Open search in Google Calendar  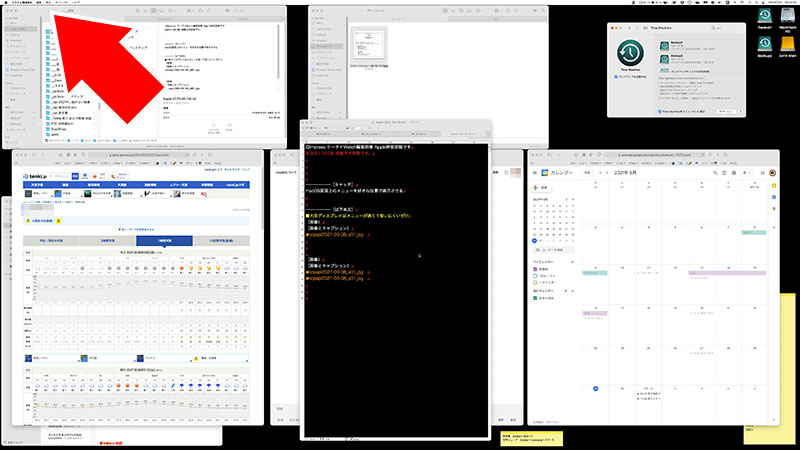715,173
